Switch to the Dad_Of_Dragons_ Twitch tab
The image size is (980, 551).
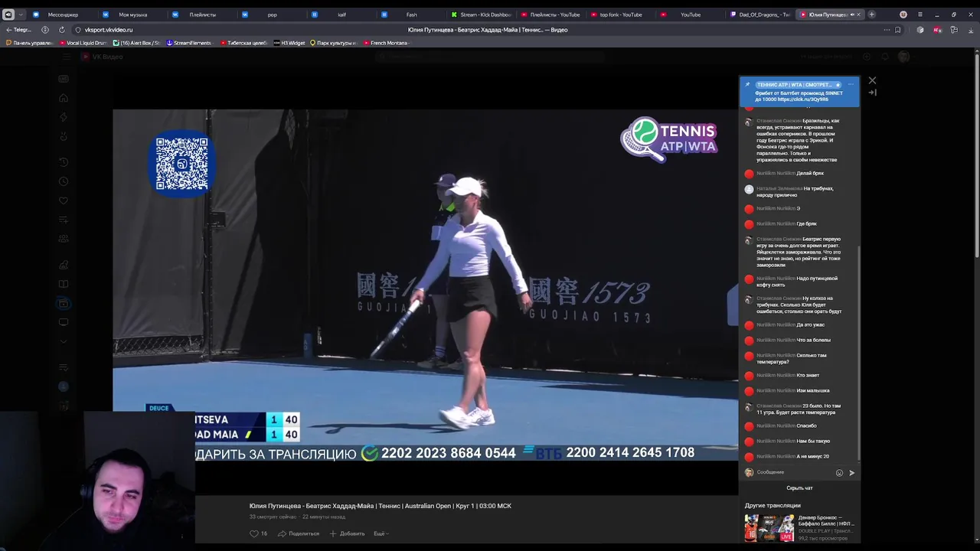(760, 15)
